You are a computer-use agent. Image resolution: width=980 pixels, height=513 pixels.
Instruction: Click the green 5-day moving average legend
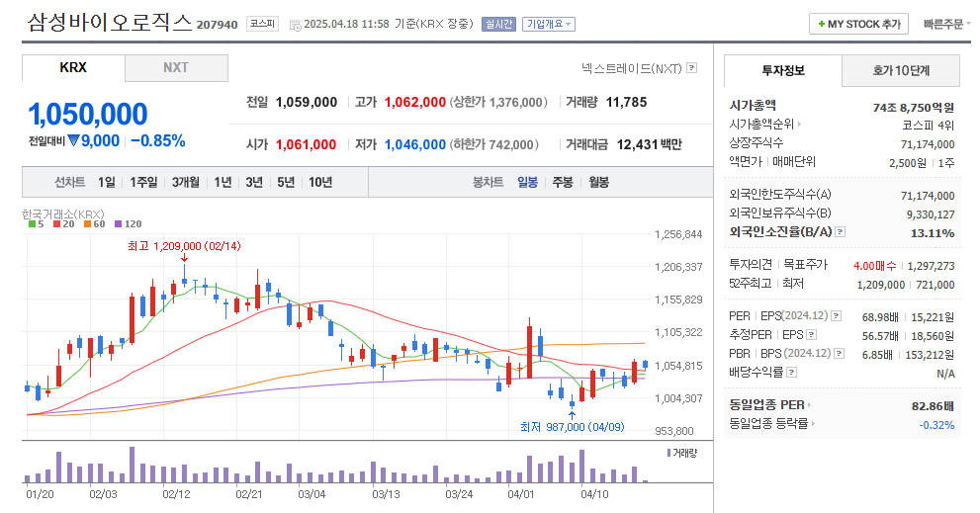tap(37, 223)
